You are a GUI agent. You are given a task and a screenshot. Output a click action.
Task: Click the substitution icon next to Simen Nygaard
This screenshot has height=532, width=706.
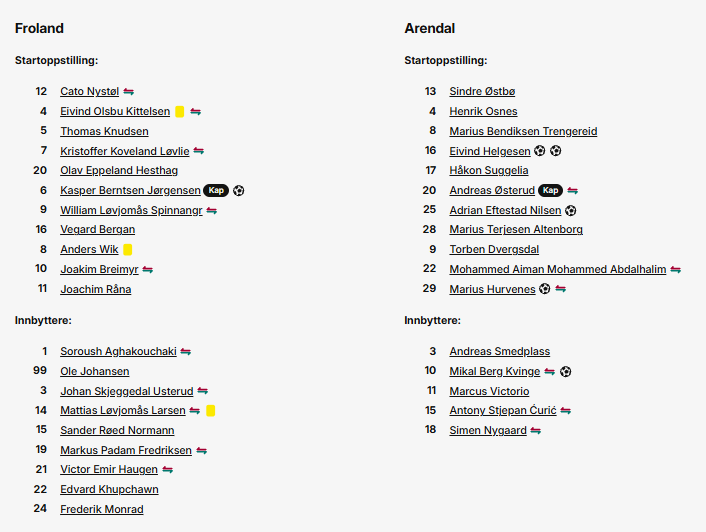coord(536,431)
